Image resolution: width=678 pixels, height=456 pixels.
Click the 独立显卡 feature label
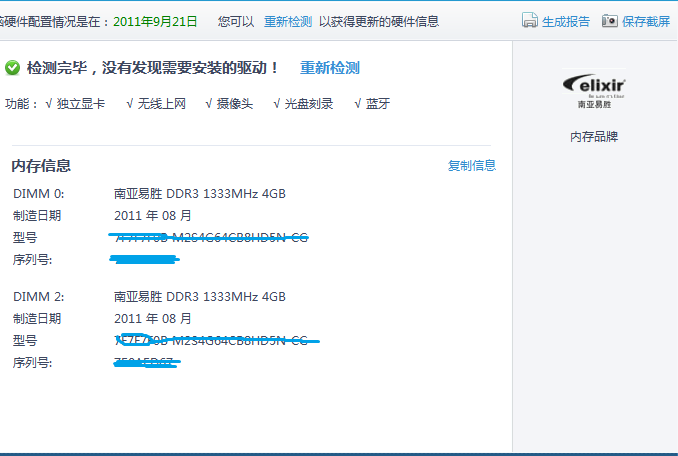[x=80, y=104]
